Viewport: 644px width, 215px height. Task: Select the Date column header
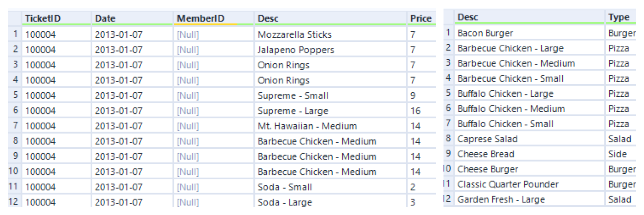point(134,18)
